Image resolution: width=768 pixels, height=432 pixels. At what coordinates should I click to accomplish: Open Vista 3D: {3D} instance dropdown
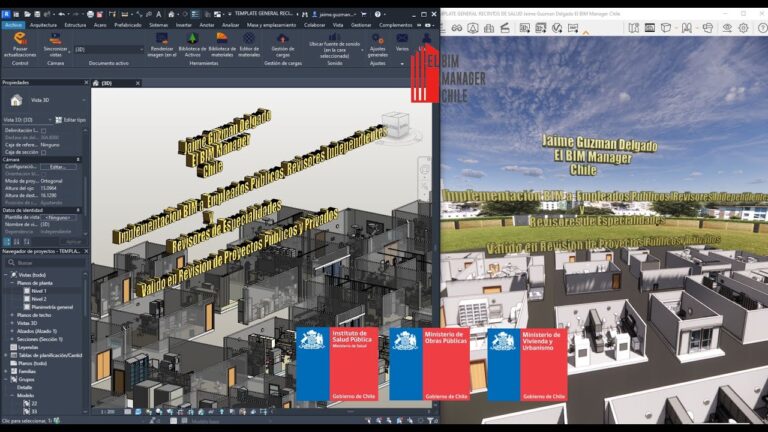(x=27, y=120)
